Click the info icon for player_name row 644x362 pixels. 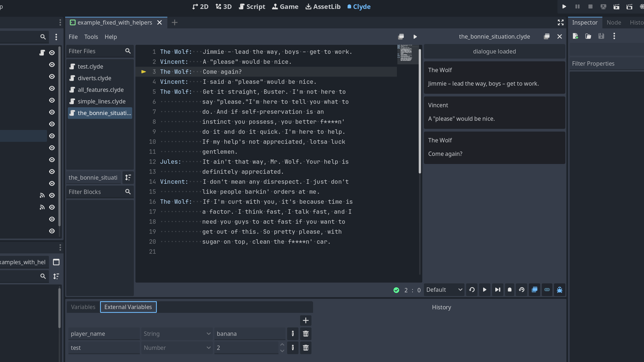(293, 334)
